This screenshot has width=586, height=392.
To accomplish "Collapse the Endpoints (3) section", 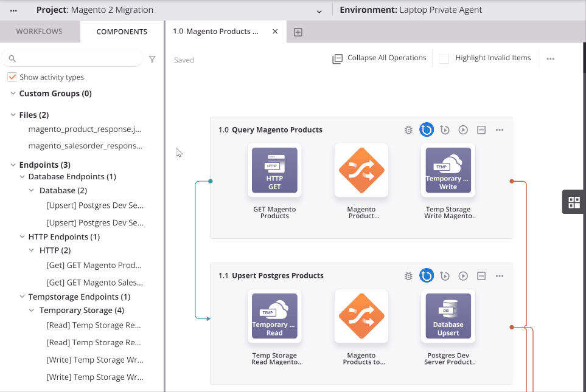I will tap(13, 165).
